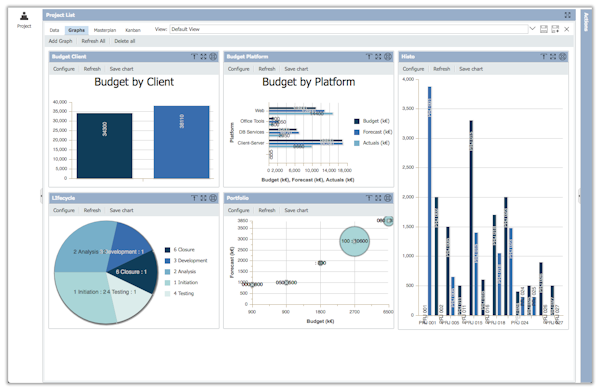600x391 pixels.
Task: Switch to the Masterplan tab
Action: point(105,30)
